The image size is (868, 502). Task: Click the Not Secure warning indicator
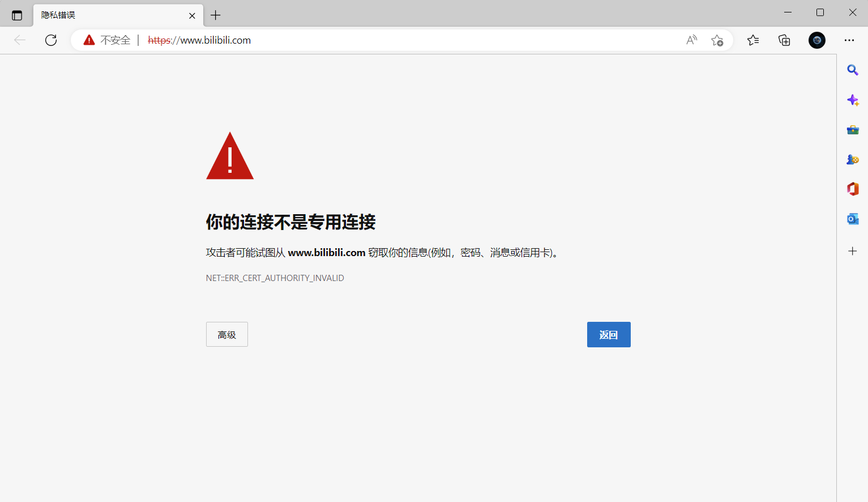click(x=107, y=40)
